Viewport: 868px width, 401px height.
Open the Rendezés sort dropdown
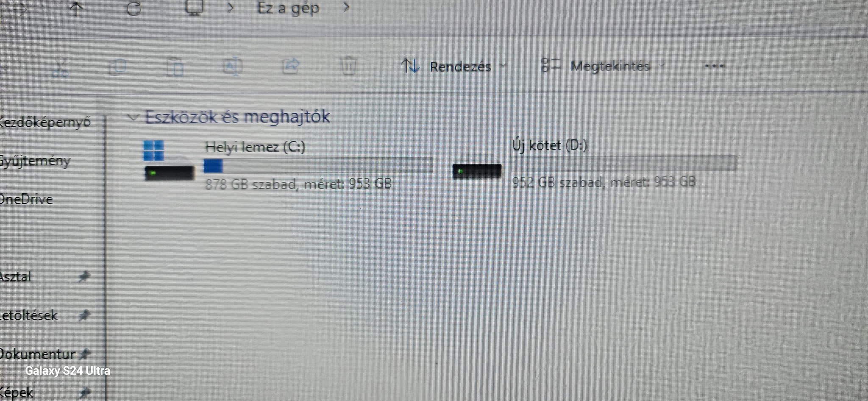tap(453, 66)
